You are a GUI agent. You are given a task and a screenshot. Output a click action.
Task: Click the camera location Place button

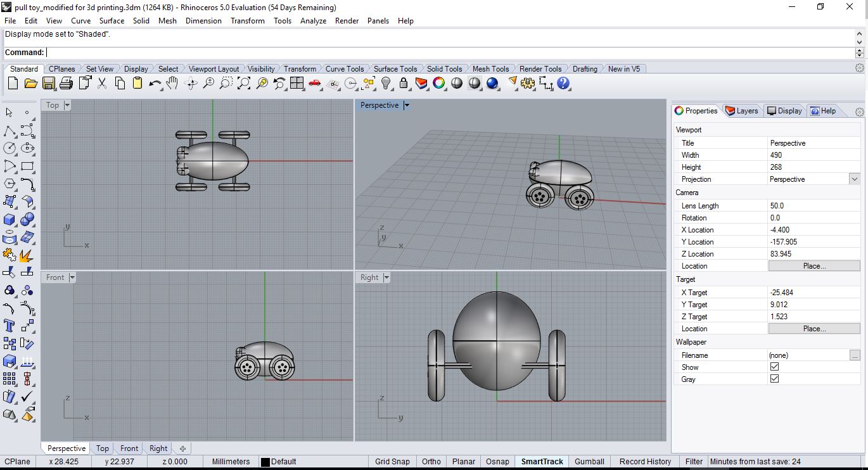tap(814, 266)
